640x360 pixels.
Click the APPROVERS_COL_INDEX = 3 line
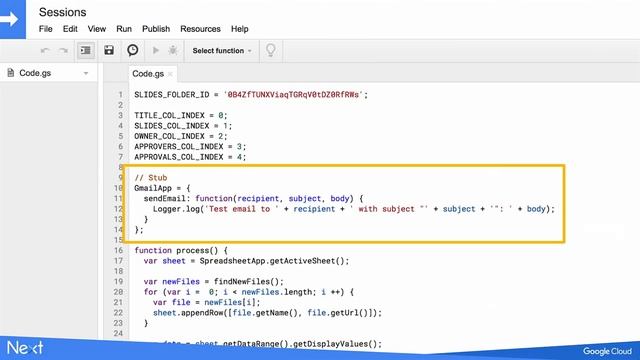(190, 147)
